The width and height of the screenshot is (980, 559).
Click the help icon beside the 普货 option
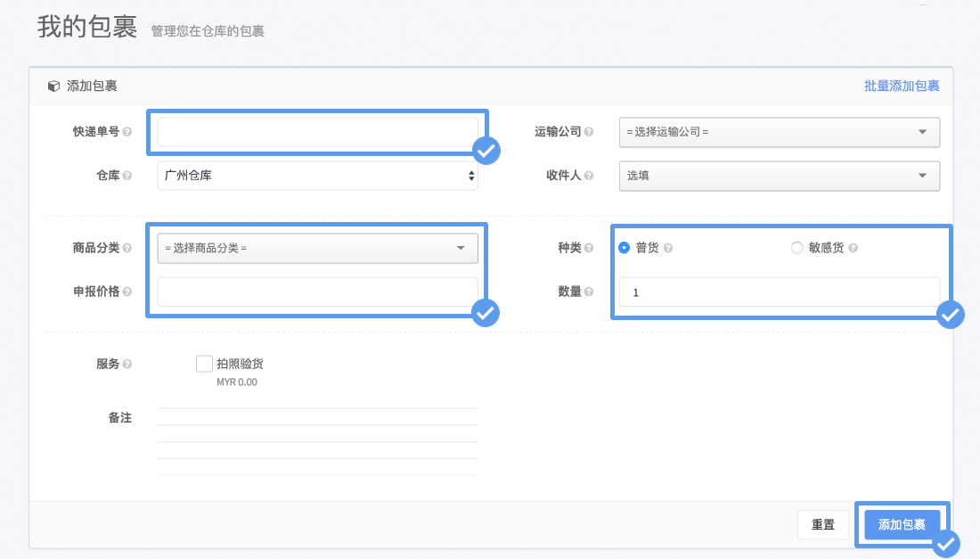pyautogui.click(x=668, y=248)
